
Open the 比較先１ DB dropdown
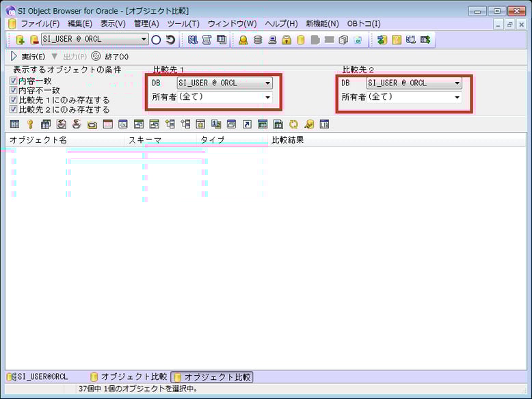267,83
